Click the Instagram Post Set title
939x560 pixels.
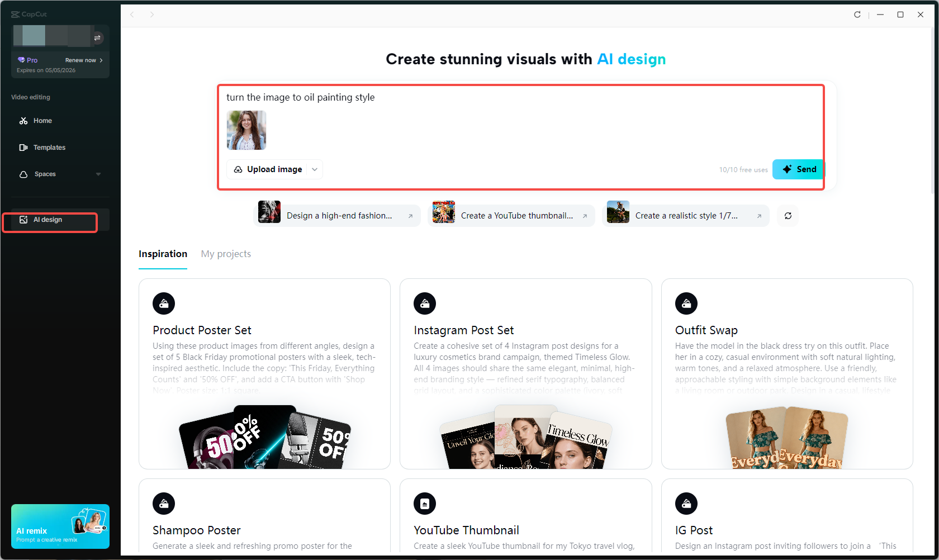[463, 330]
